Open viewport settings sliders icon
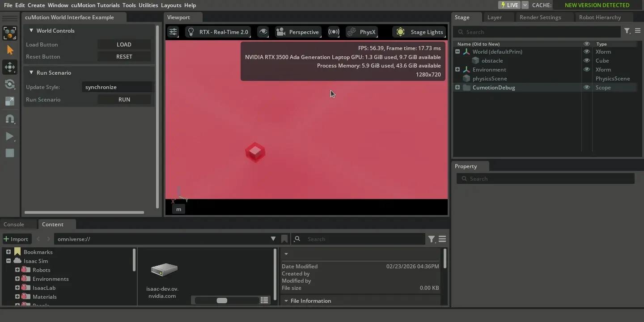Screen dimensions: 644x322 (x=173, y=32)
